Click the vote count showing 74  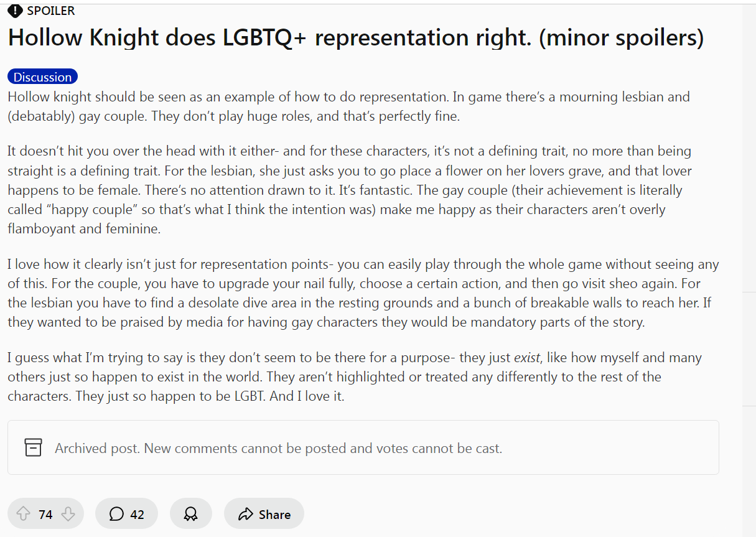pos(45,514)
